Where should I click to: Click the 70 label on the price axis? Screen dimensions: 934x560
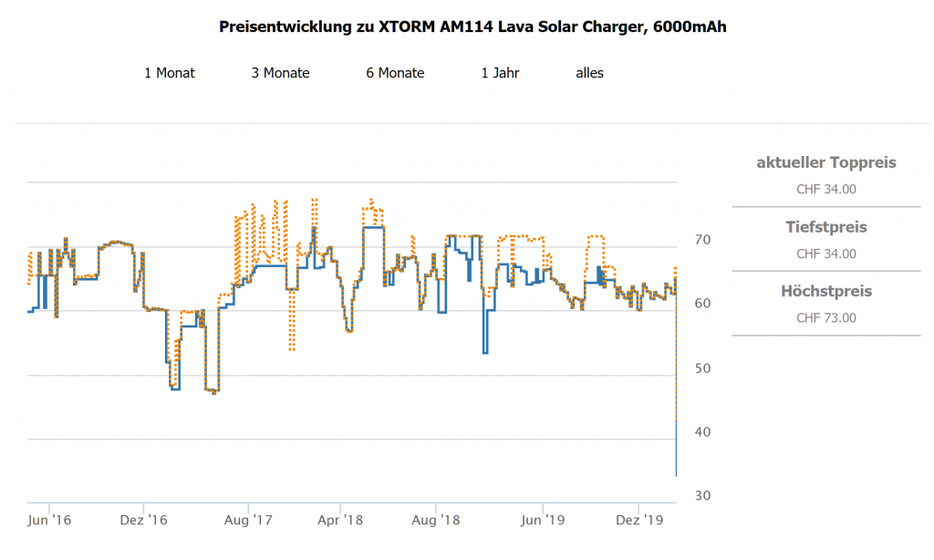pyautogui.click(x=702, y=240)
